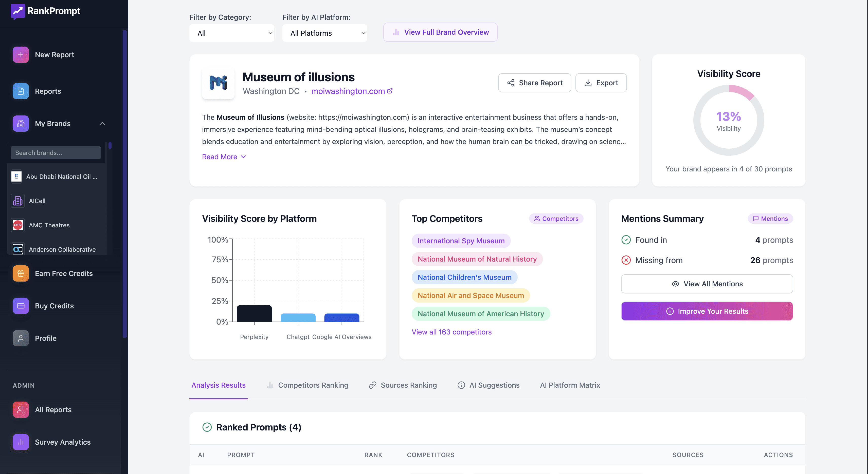Click the Earn Free Credits gift icon
The width and height of the screenshot is (868, 474).
pos(21,273)
